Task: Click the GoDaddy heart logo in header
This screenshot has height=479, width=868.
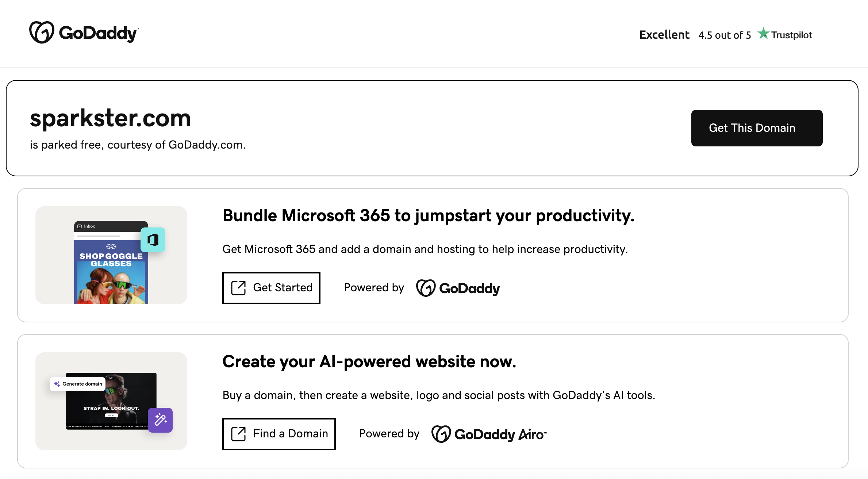Action: coord(42,32)
